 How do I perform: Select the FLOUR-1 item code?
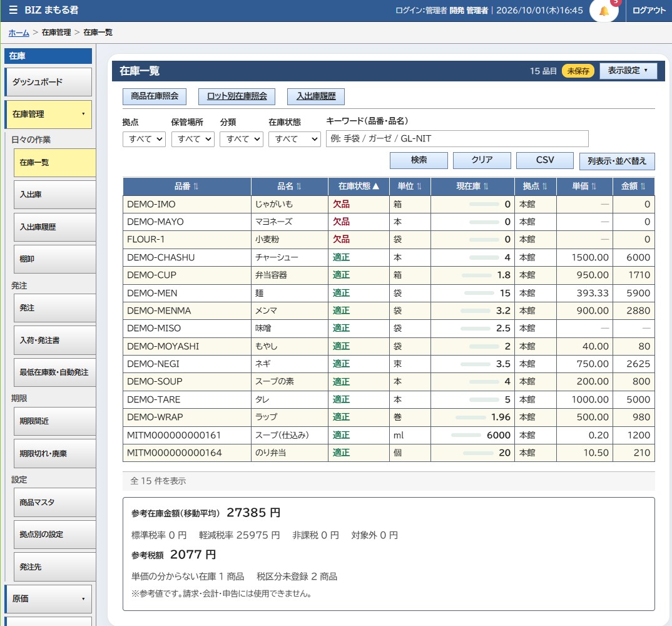pyautogui.click(x=146, y=240)
